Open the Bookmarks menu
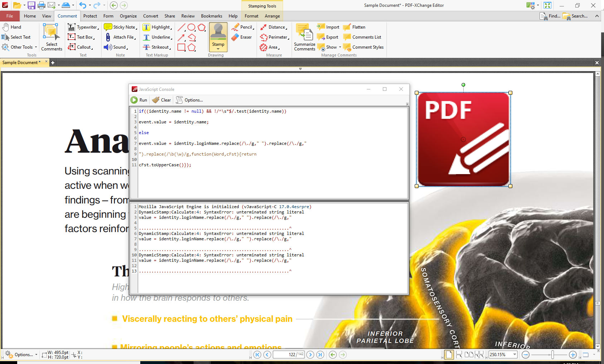604x364 pixels. pos(211,16)
